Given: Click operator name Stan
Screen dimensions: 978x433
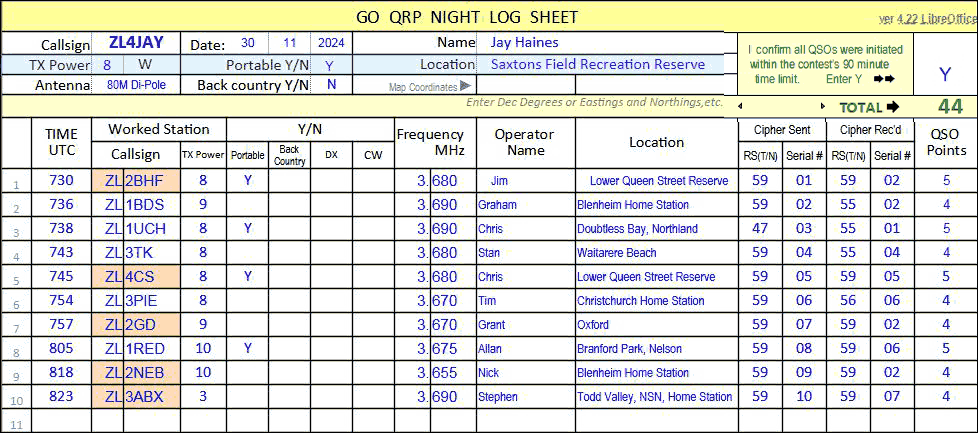Looking at the screenshot, I should [489, 253].
